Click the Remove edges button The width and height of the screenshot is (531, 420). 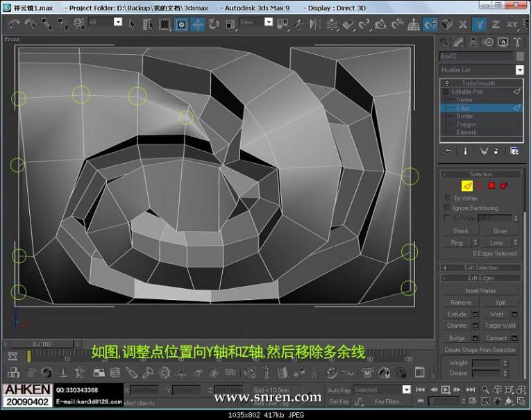[x=461, y=302]
